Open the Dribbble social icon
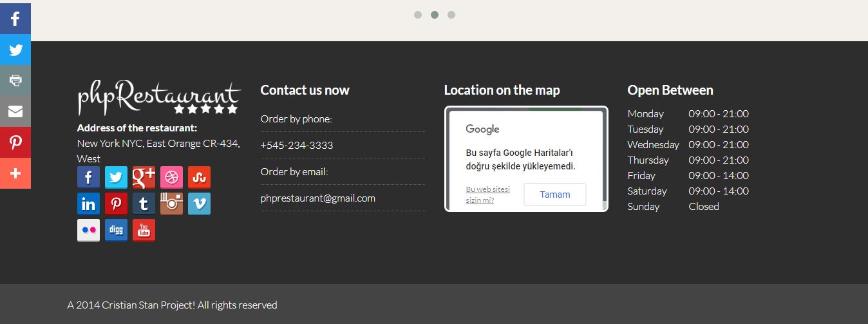The height and width of the screenshot is (324, 868). pyautogui.click(x=171, y=177)
